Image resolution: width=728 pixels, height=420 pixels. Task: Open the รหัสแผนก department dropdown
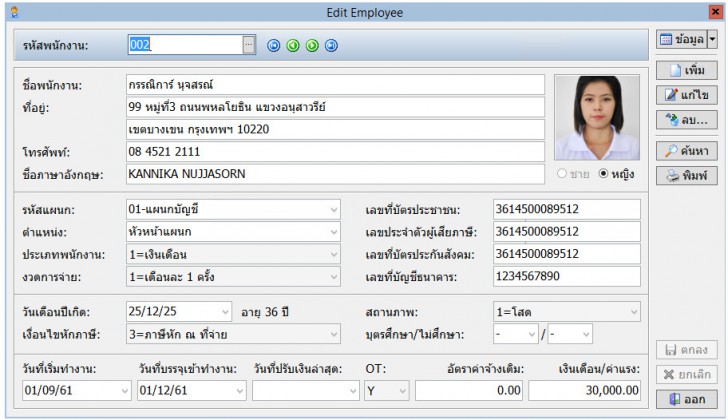(333, 210)
